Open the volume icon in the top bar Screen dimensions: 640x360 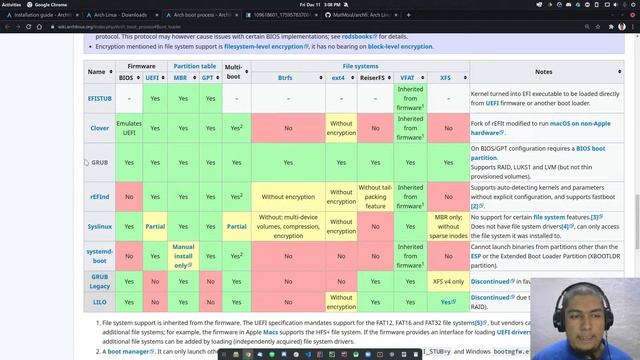pos(616,4)
